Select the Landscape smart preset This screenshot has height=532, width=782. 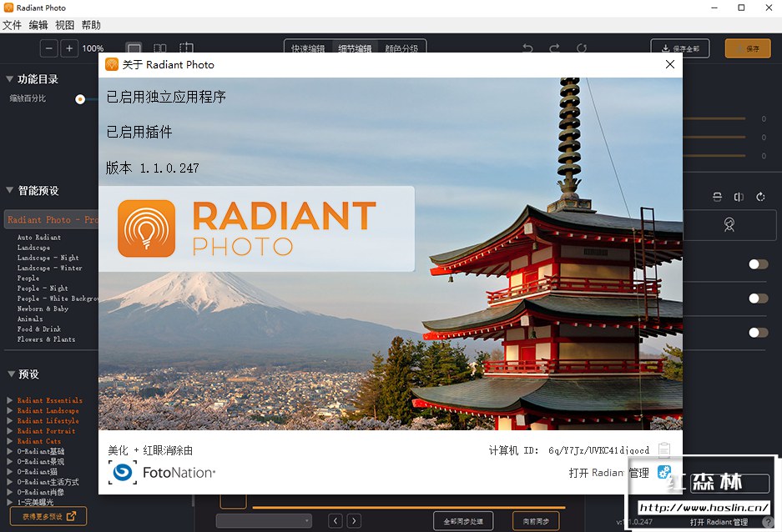pyautogui.click(x=33, y=248)
